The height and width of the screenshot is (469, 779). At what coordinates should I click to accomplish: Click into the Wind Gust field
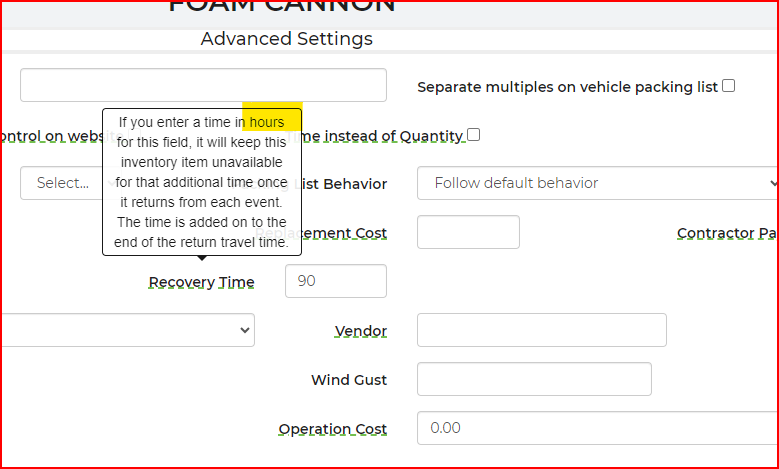[x=534, y=379]
